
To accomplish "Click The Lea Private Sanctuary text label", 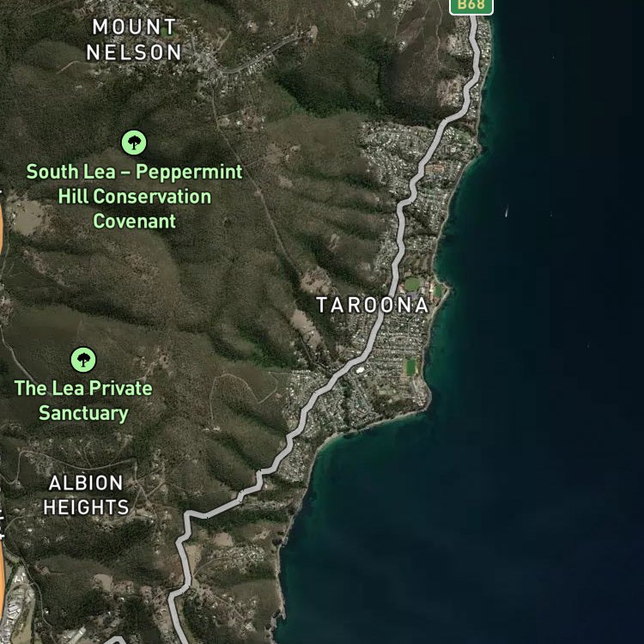I will tap(83, 400).
